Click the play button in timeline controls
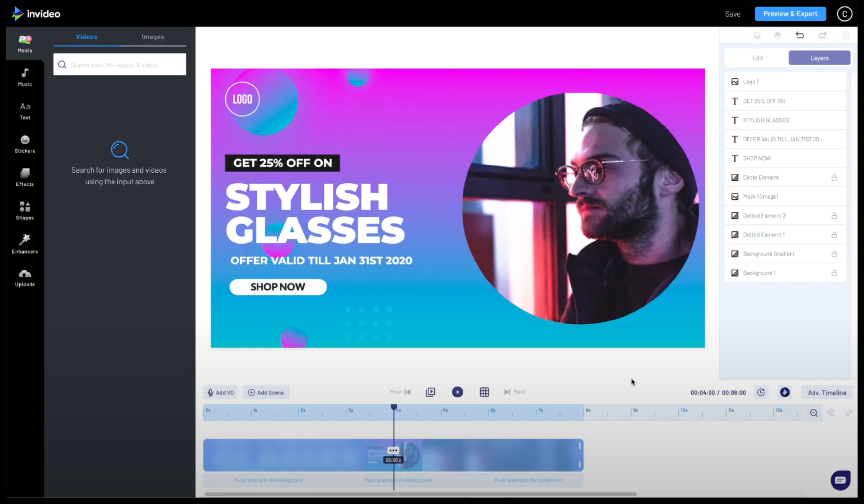This screenshot has width=864, height=504. (458, 392)
